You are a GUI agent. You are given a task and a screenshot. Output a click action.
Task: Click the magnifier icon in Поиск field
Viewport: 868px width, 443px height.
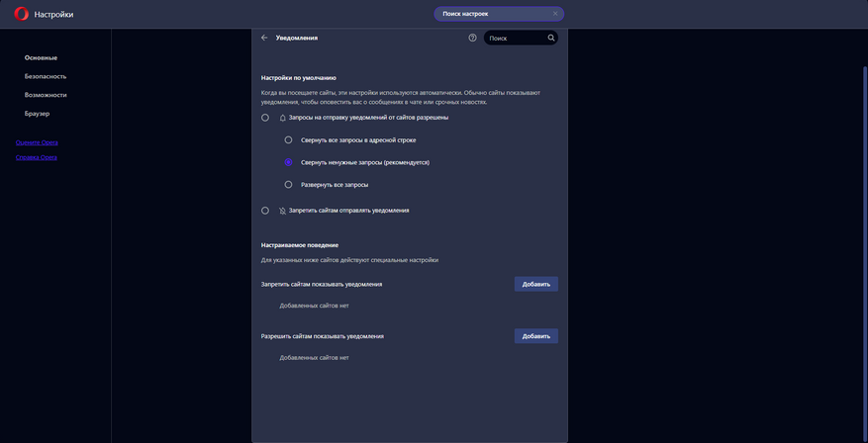[x=551, y=39]
